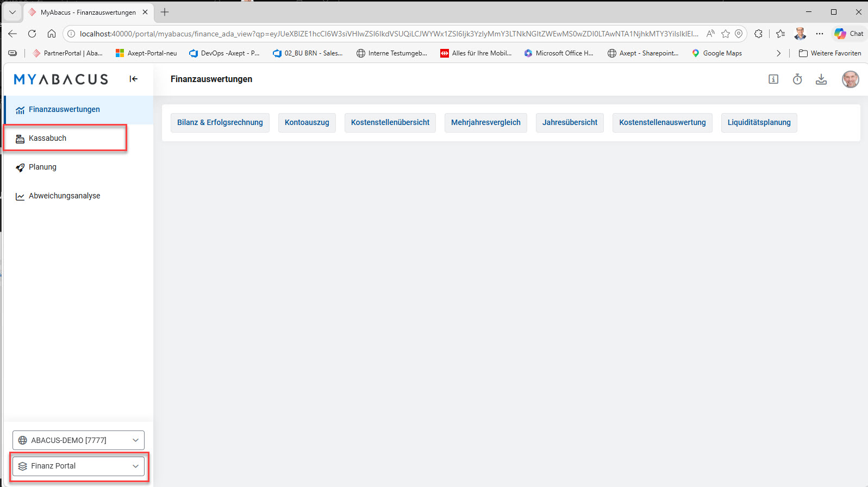The width and height of the screenshot is (868, 487).
Task: Open the Liquiditätsplanung report
Action: [759, 123]
